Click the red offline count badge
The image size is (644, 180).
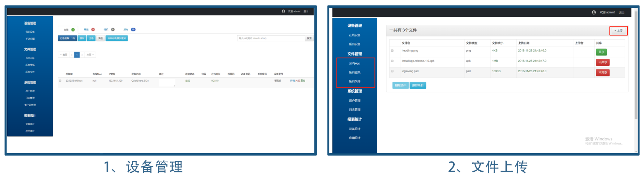(93, 30)
